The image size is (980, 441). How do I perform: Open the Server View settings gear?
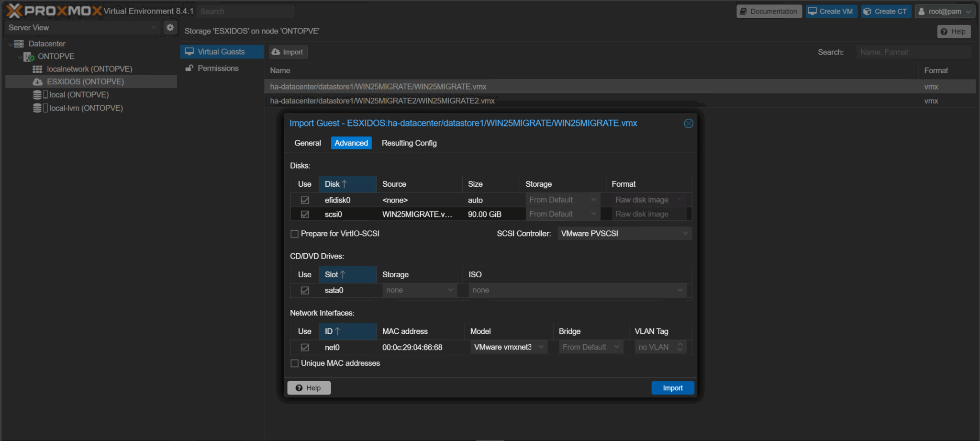click(x=170, y=27)
